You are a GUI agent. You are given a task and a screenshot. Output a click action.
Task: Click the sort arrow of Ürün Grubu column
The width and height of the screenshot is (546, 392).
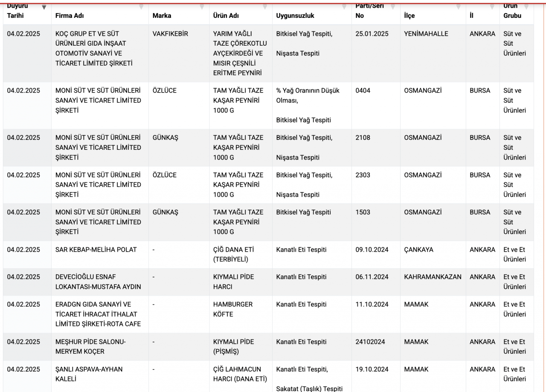(526, 7)
